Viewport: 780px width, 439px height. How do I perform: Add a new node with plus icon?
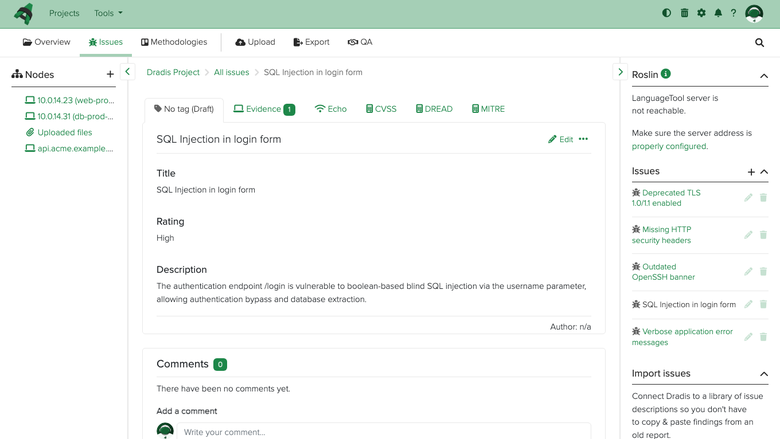[x=110, y=74]
